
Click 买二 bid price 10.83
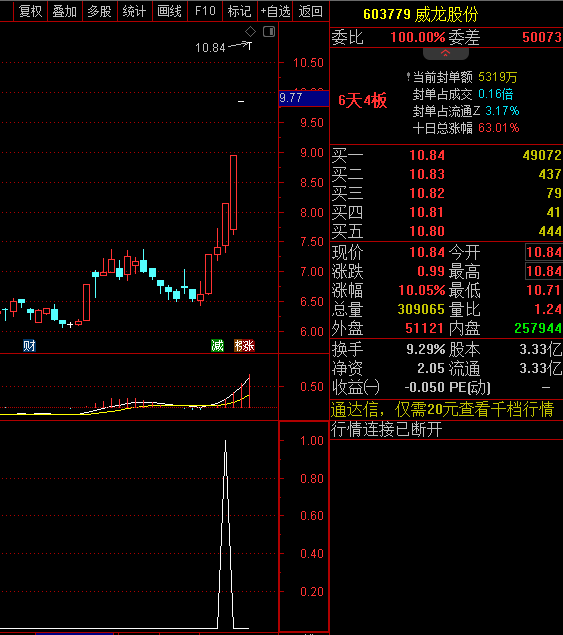point(427,174)
